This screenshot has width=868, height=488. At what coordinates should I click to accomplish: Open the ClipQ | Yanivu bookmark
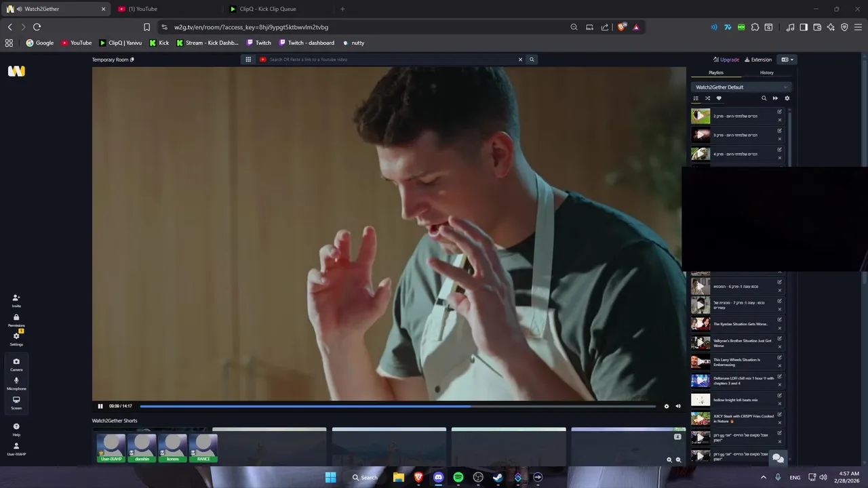coord(121,43)
